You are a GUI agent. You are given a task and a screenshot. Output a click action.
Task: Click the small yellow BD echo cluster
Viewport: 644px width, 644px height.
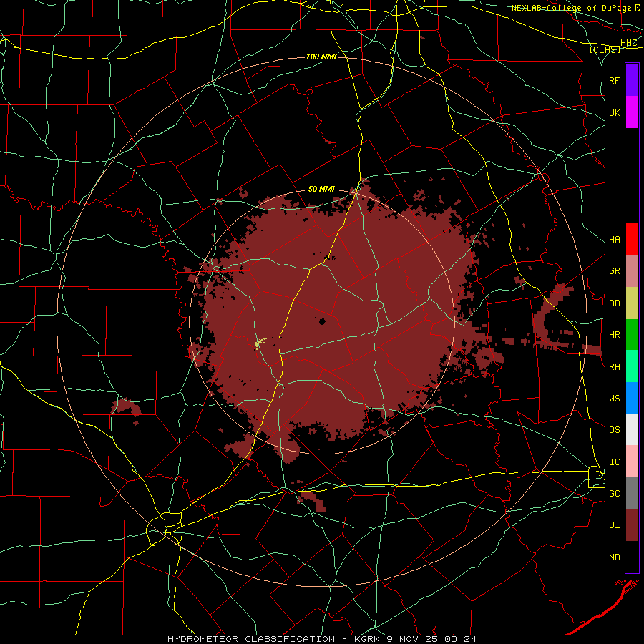pyautogui.click(x=260, y=342)
